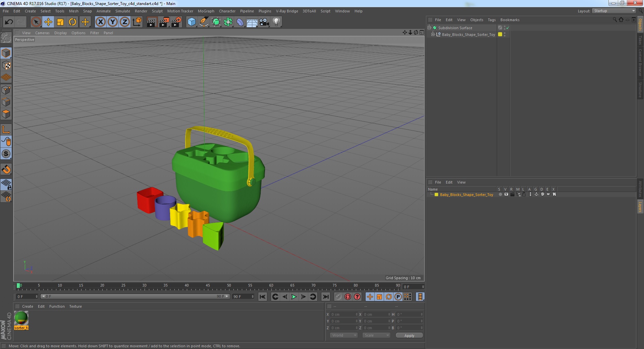644x349 pixels.
Task: Open the Scale mode dropdown
Action: coord(376,335)
